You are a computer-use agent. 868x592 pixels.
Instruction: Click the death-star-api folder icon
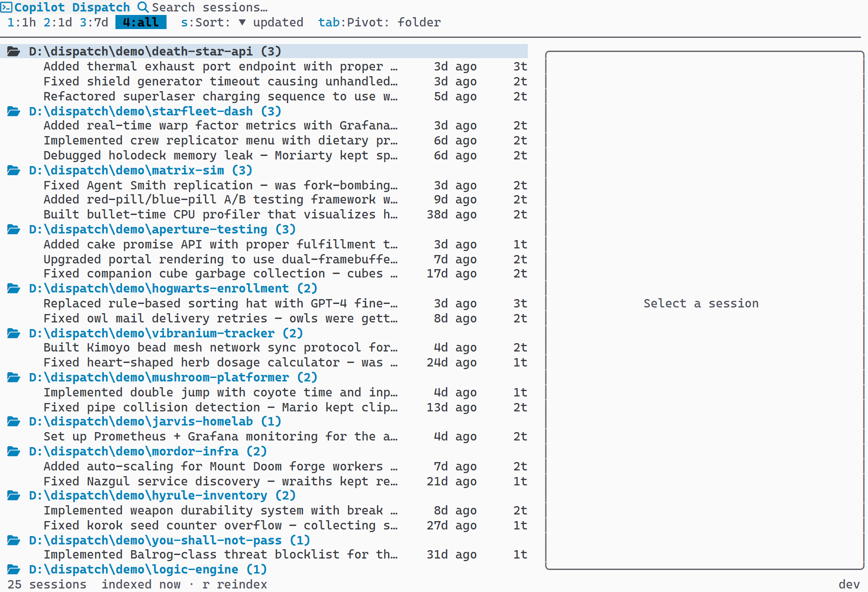pos(14,52)
